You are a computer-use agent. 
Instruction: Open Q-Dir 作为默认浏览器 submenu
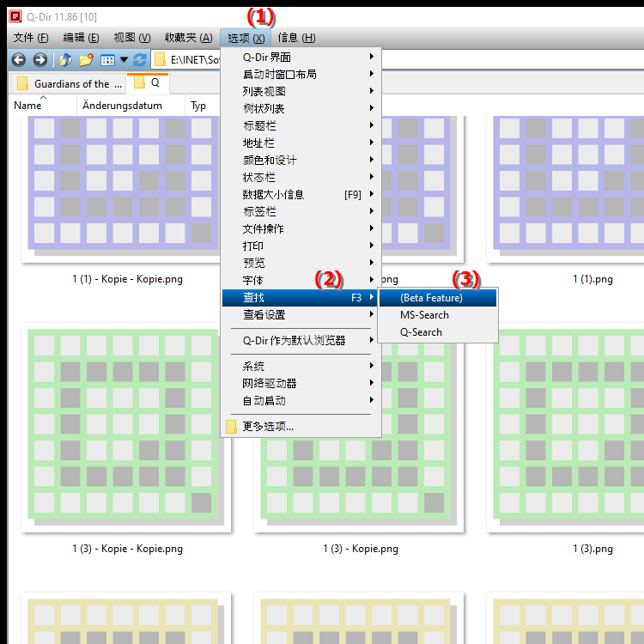(301, 341)
